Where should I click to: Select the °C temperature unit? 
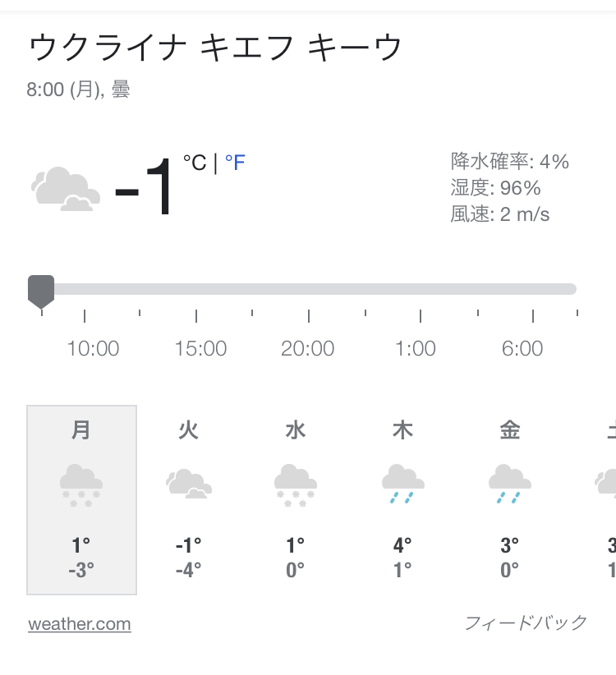195,163
